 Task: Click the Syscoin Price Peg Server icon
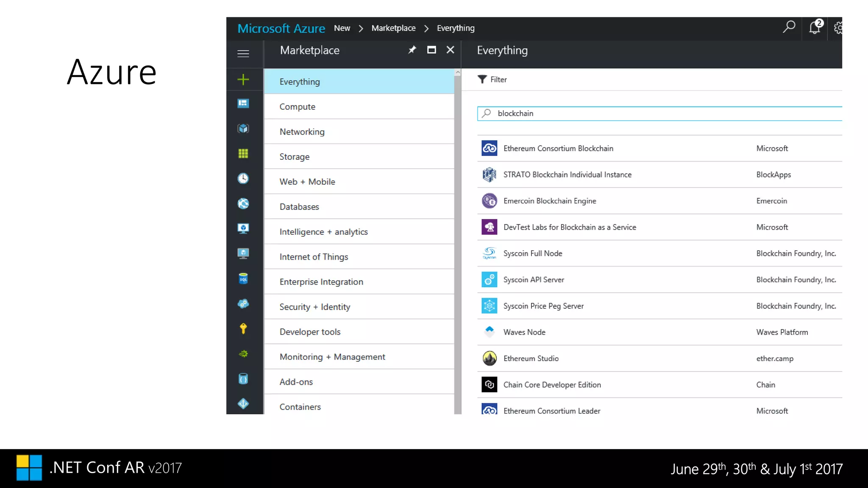coord(490,306)
